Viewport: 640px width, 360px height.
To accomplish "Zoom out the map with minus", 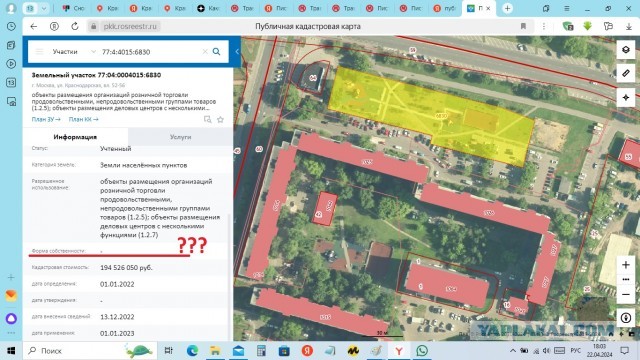I will point(626,294).
